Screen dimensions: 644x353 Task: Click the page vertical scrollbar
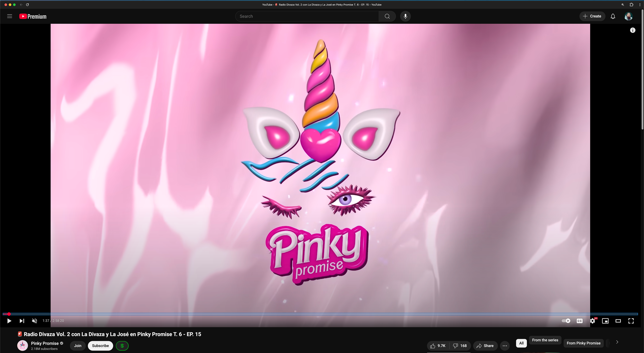tap(642, 70)
